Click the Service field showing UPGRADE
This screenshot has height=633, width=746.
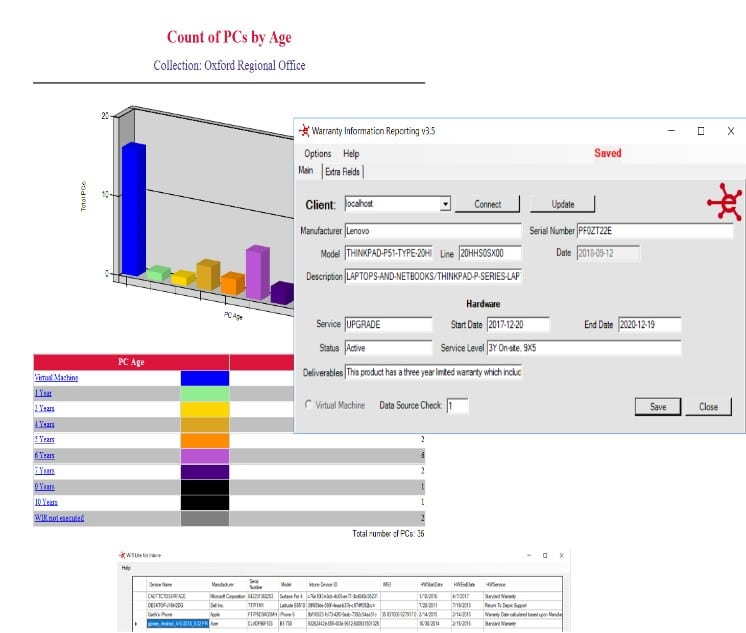(388, 325)
